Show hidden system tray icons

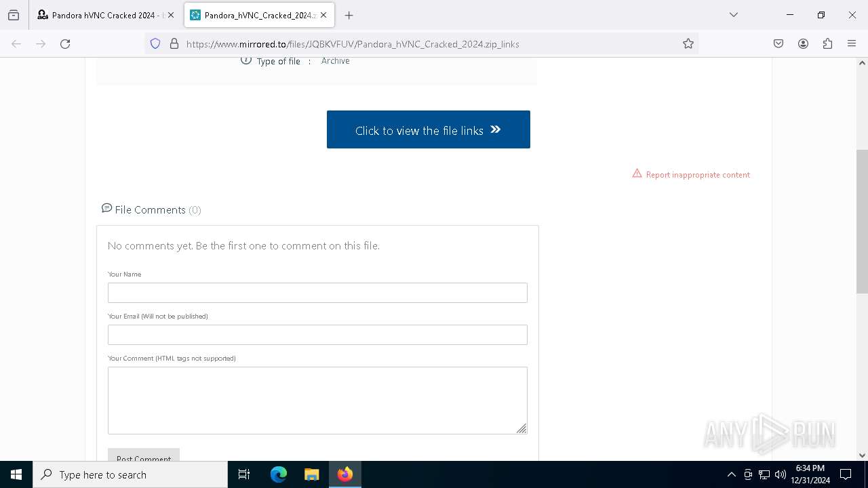731,474
